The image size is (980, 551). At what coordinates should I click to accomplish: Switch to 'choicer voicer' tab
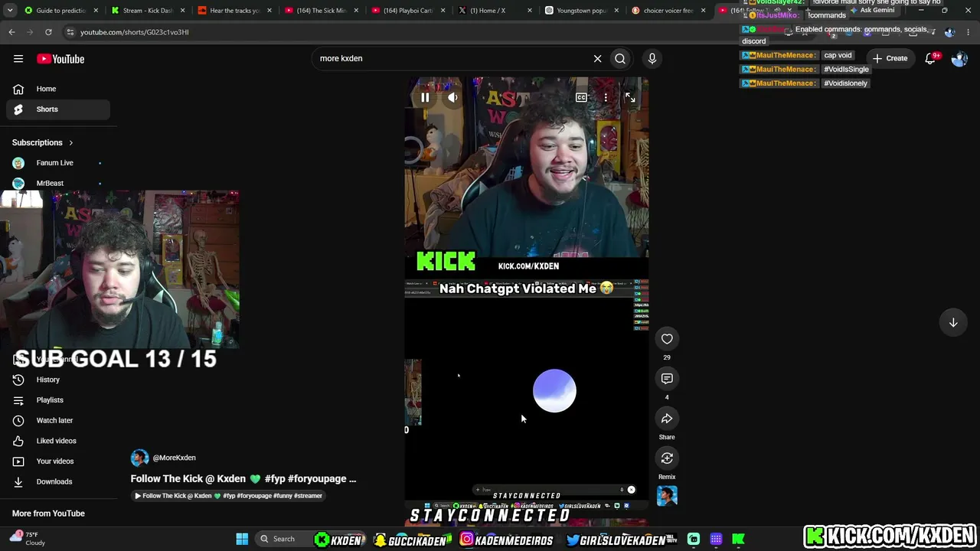pos(667,11)
